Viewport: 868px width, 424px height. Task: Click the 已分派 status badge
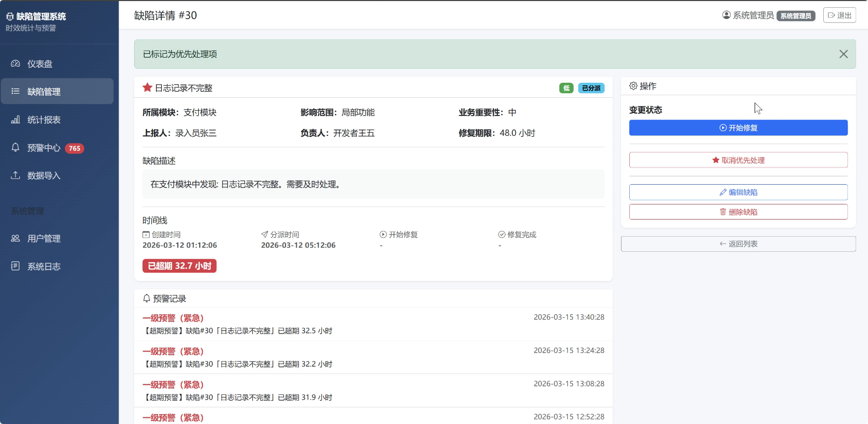point(591,88)
